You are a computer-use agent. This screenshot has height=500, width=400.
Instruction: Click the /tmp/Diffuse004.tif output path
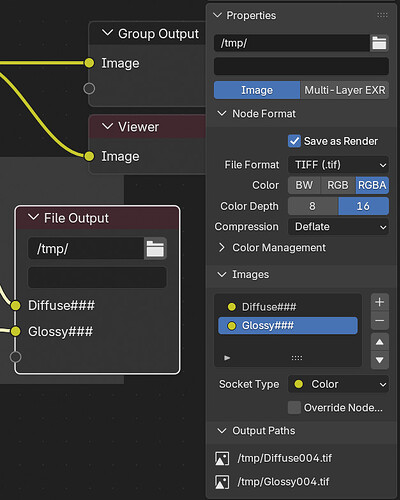[x=285, y=458]
